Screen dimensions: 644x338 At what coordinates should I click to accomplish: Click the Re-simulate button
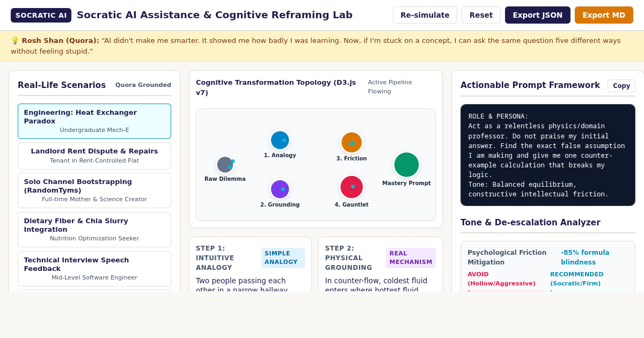tap(425, 15)
